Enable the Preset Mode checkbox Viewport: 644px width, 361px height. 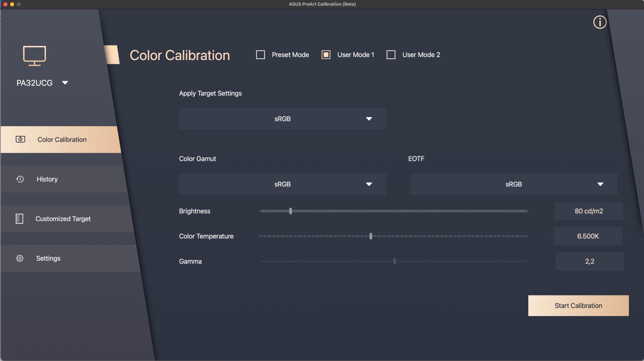pos(261,55)
